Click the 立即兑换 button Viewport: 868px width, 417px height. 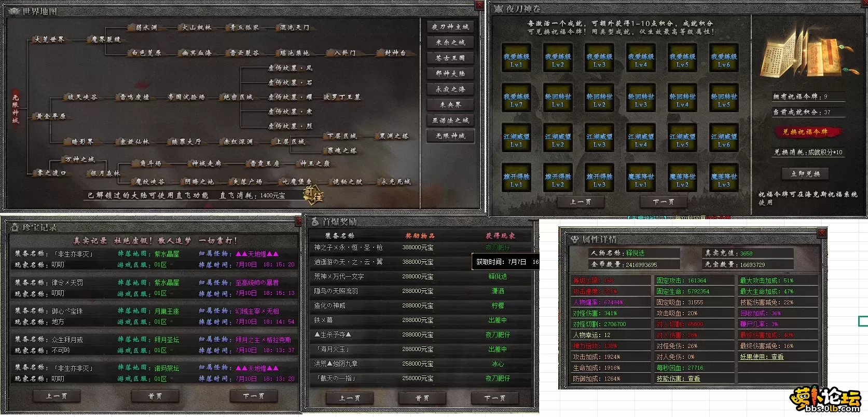point(805,173)
